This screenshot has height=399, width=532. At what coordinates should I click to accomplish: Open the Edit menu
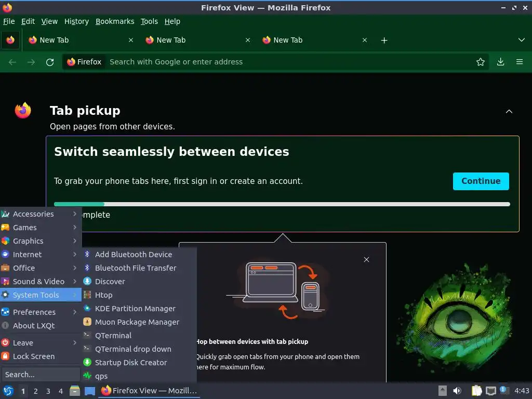coord(28,21)
